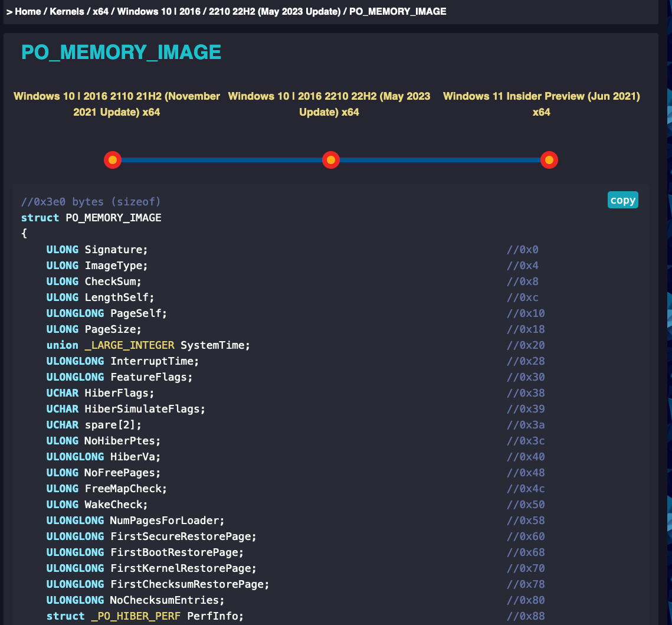Click the //0x48 offset comment
Viewport: 672px width, 625px height.
click(x=526, y=472)
